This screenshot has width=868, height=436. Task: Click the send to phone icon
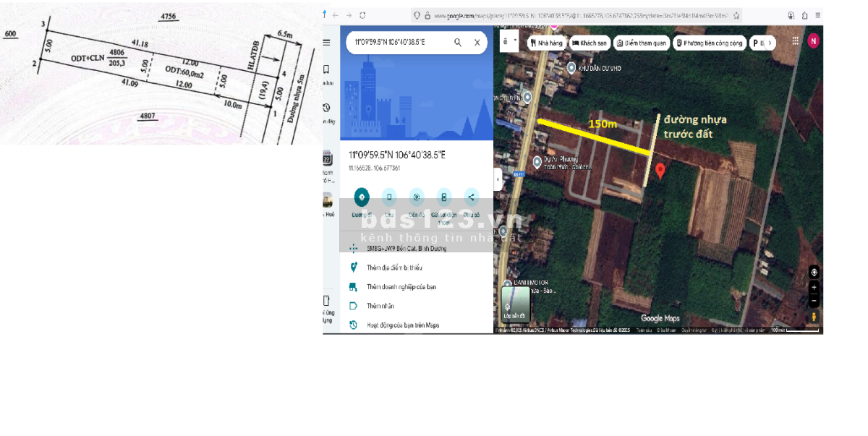click(x=443, y=197)
